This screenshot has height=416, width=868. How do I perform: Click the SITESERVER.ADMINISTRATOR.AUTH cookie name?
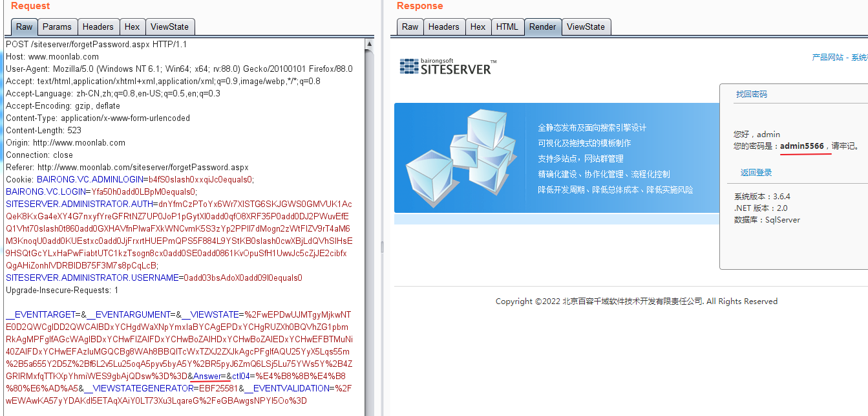(79, 204)
